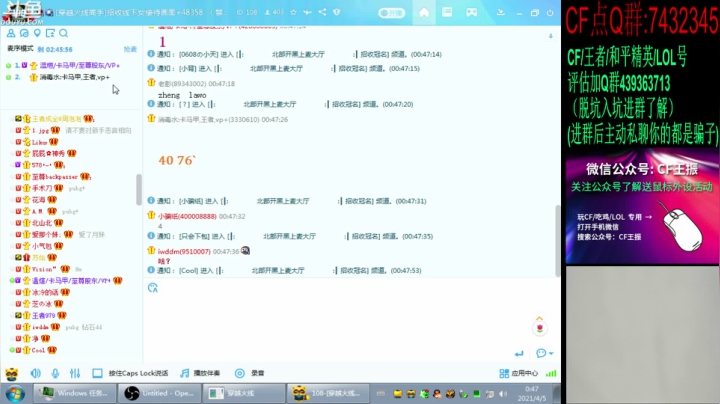720x404 pixels.
Task: Select user 王者979 in member list
Action: (x=44, y=315)
